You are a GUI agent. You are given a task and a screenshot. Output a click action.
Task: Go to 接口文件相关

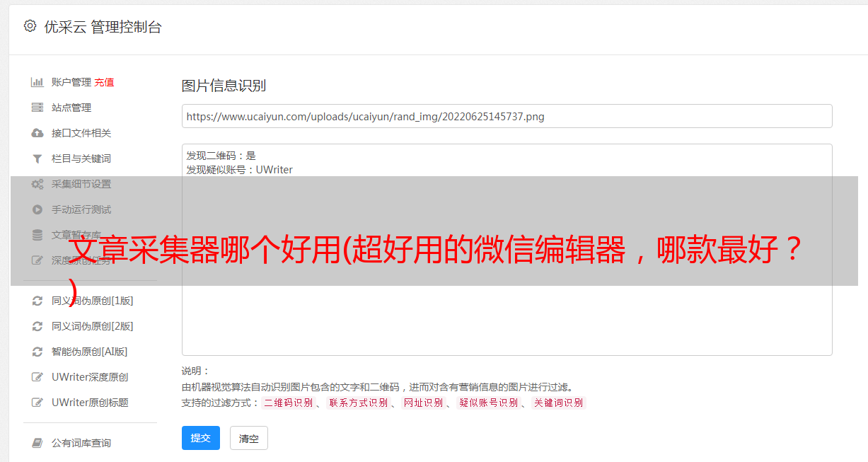pyautogui.click(x=81, y=133)
